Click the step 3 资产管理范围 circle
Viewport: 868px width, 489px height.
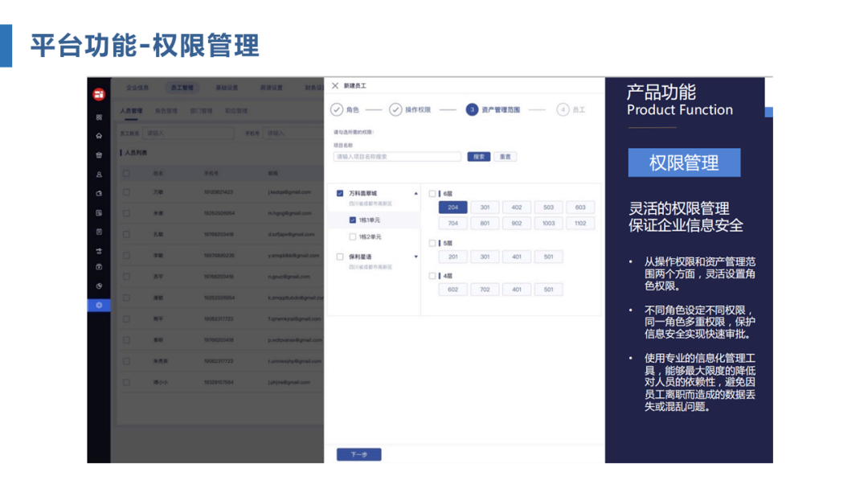coord(472,109)
